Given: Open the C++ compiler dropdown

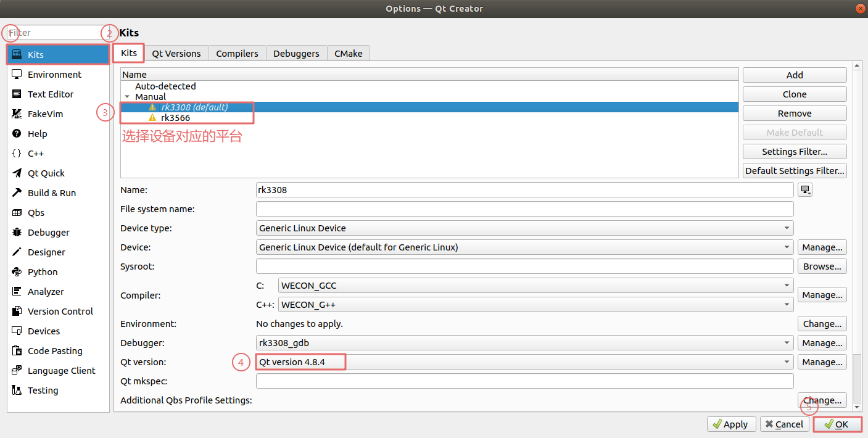Looking at the screenshot, I should click(535, 305).
